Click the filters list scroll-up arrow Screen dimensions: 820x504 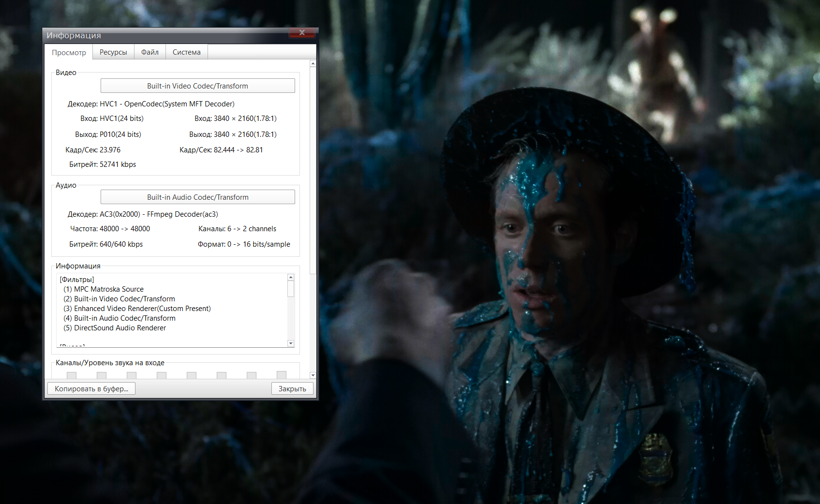pyautogui.click(x=291, y=277)
